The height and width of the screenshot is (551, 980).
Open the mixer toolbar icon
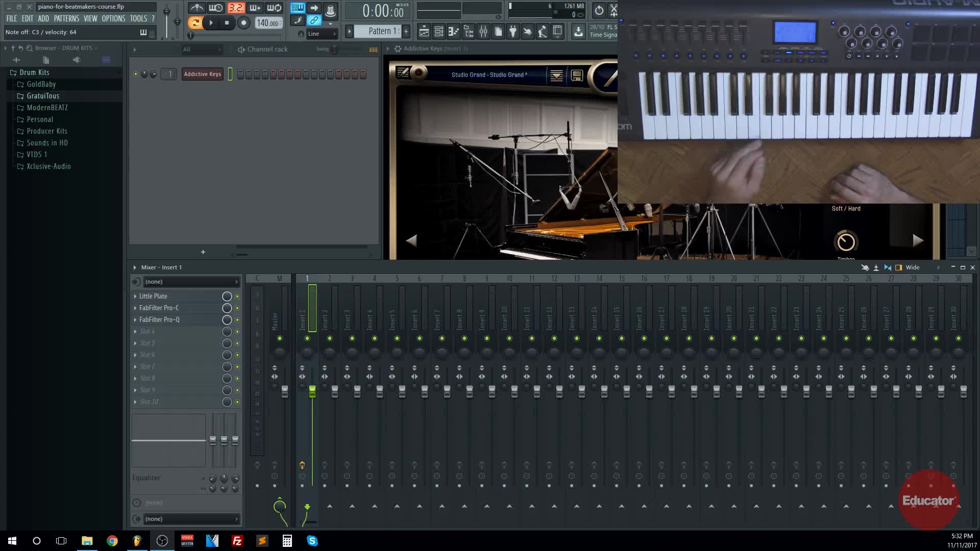click(x=483, y=32)
